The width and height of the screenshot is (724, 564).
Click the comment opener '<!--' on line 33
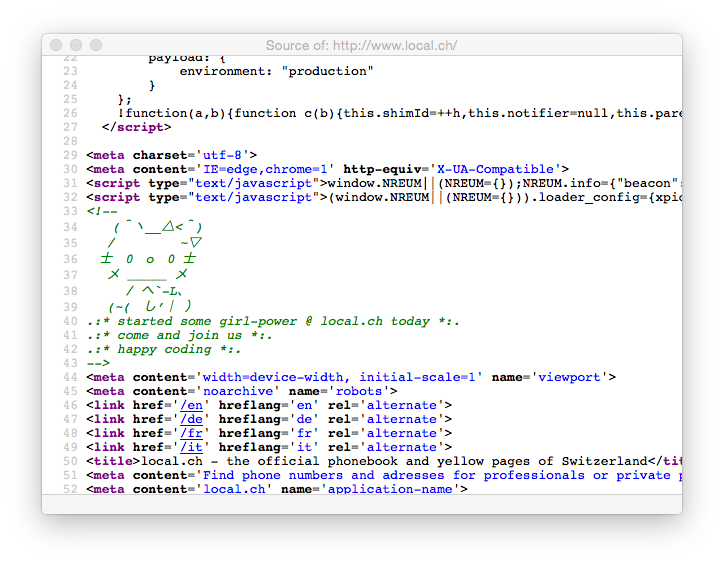point(102,211)
